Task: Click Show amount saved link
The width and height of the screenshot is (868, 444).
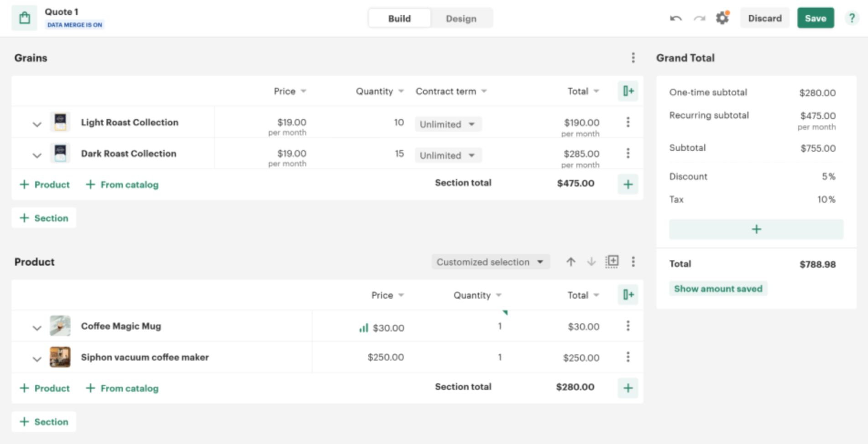Action: 718,289
